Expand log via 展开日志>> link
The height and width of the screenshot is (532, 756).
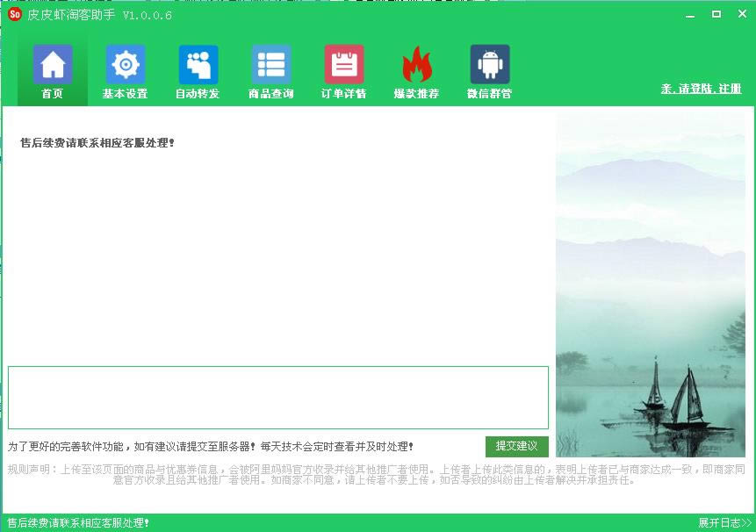724,523
